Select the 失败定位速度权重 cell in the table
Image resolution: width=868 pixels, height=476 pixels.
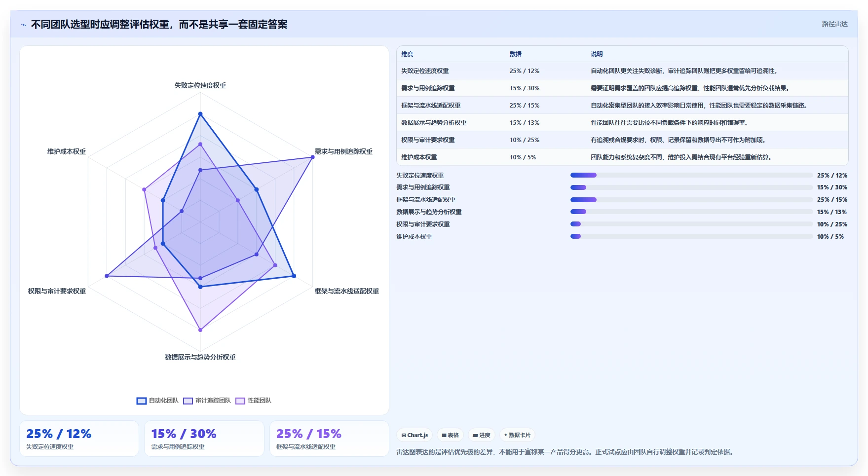pyautogui.click(x=425, y=71)
